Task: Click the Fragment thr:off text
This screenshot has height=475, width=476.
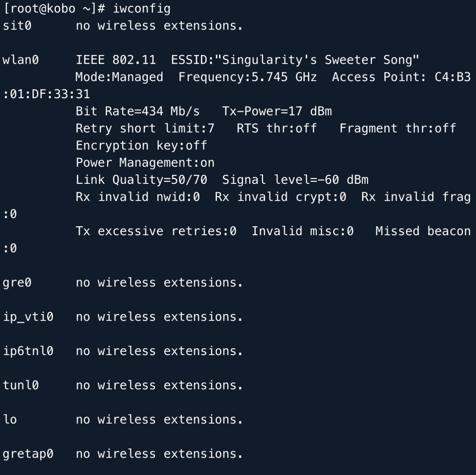Action: click(x=398, y=128)
